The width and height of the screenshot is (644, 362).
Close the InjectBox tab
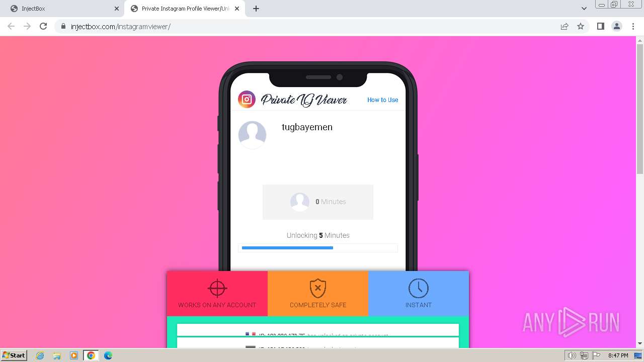tap(116, 9)
